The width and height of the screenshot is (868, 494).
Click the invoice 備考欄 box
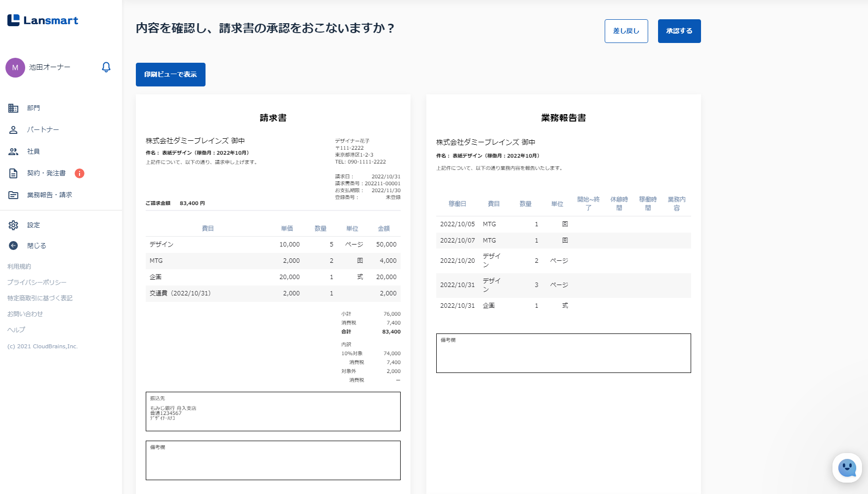pos(273,460)
